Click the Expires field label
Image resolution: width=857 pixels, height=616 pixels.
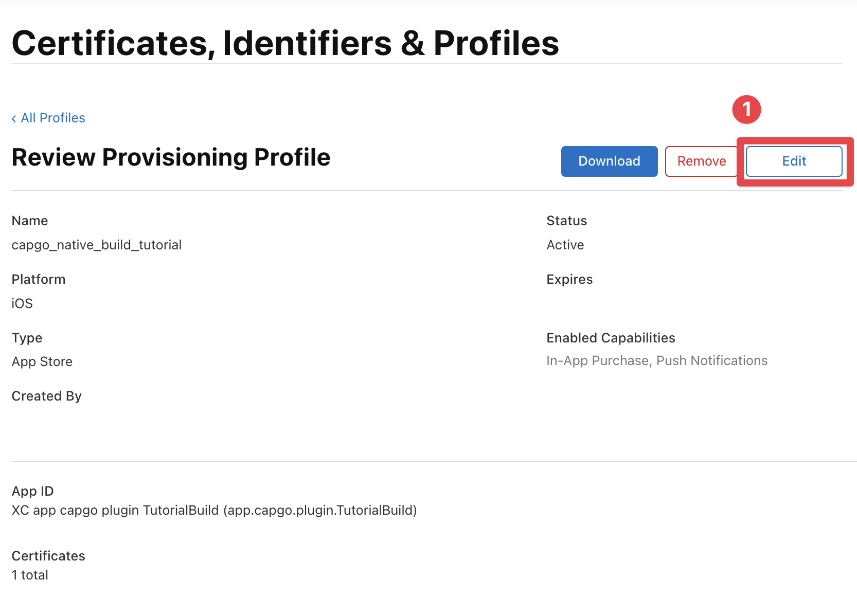coord(569,279)
